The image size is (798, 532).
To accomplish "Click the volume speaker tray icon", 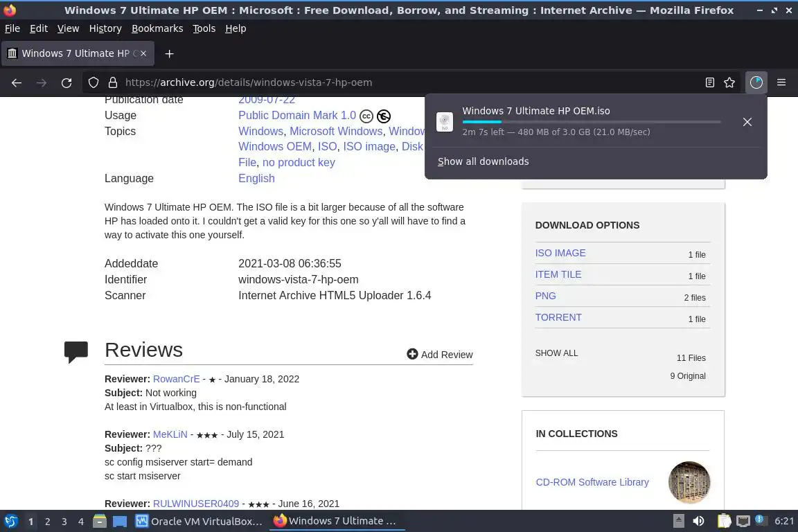I will [698, 522].
